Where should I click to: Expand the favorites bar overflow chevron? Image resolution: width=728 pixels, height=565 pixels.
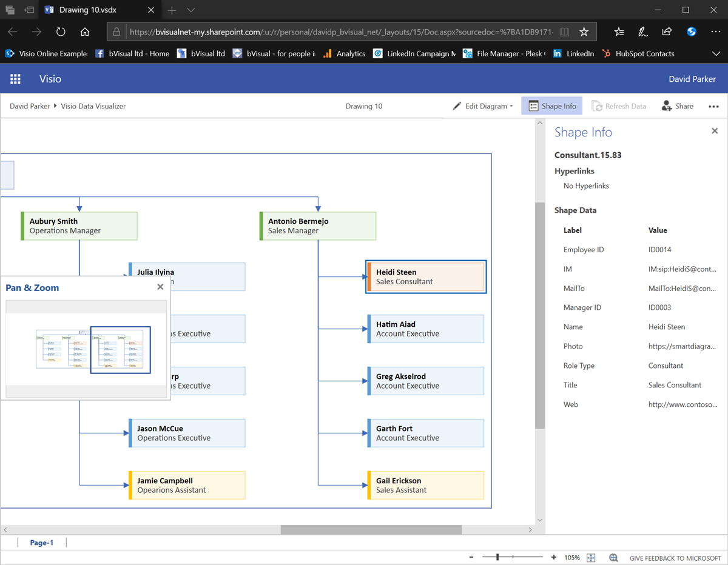pyautogui.click(x=716, y=53)
